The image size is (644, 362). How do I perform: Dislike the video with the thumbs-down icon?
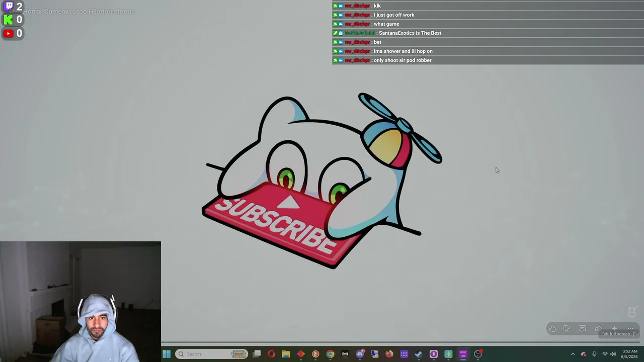point(567,329)
